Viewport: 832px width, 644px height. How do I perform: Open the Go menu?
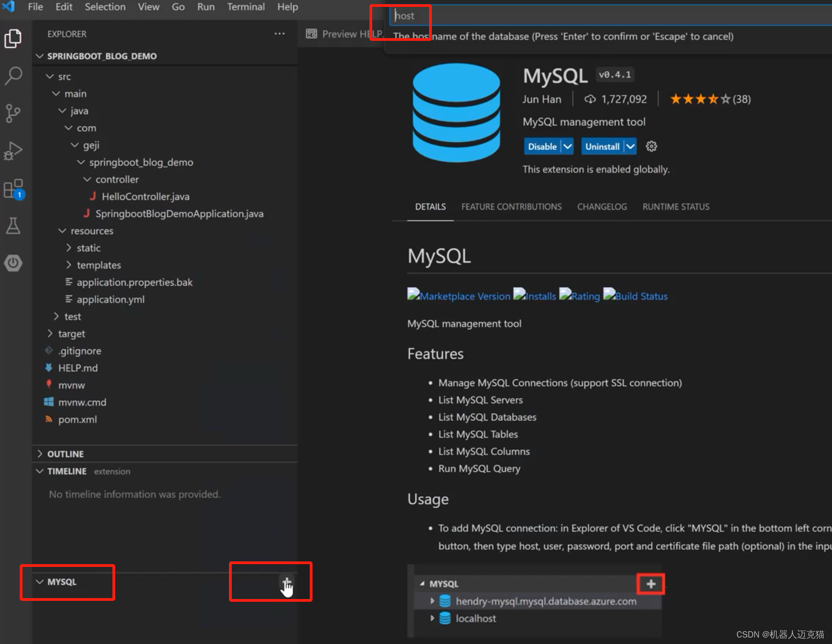point(178,7)
